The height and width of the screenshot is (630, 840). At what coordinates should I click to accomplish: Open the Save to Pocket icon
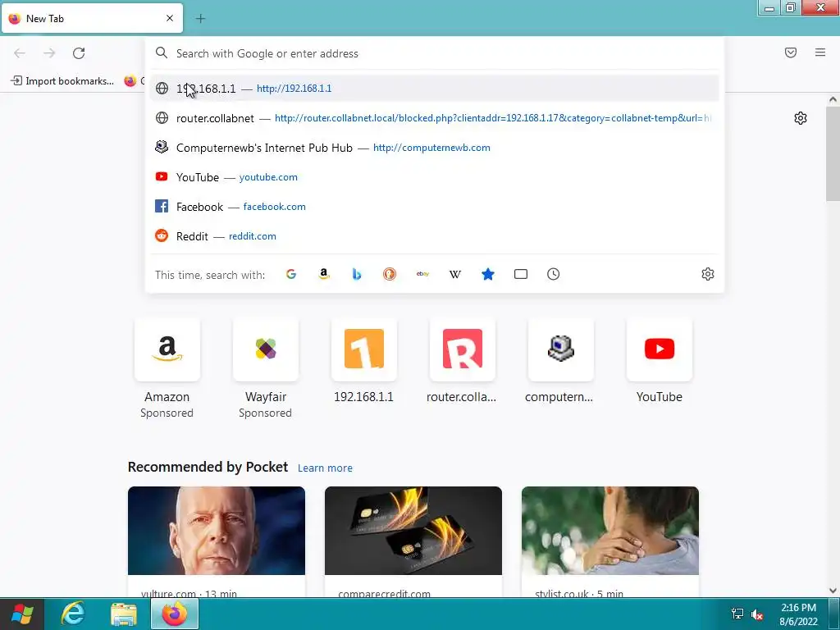[791, 52]
